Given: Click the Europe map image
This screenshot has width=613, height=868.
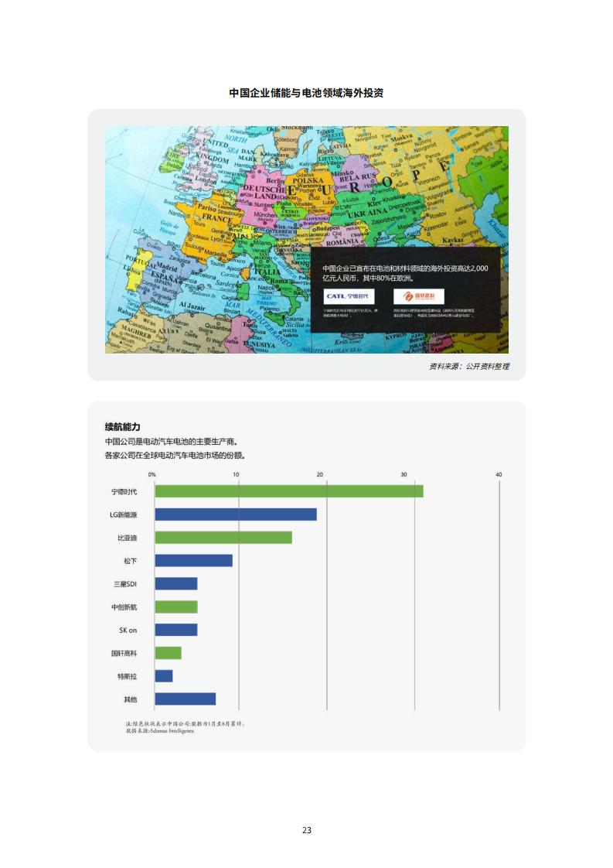Looking at the screenshot, I should point(306,240).
